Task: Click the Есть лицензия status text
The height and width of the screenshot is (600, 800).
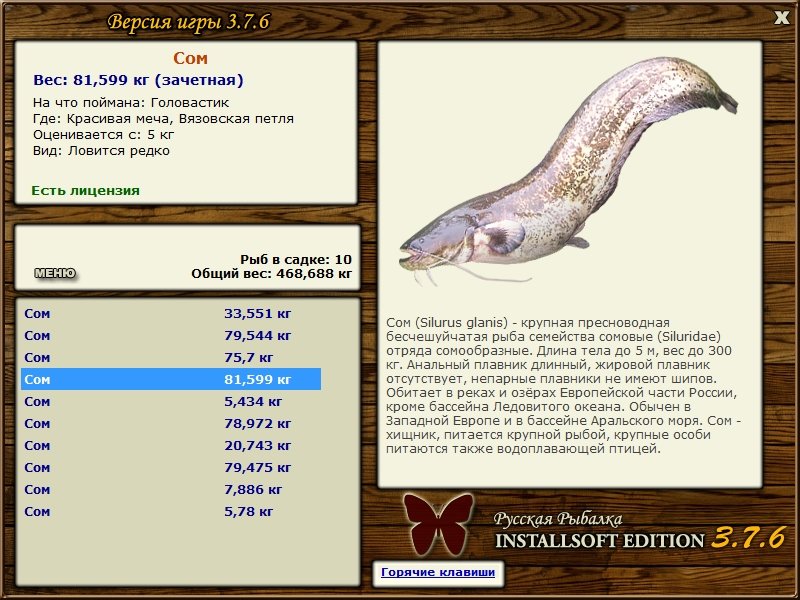Action: (85, 190)
